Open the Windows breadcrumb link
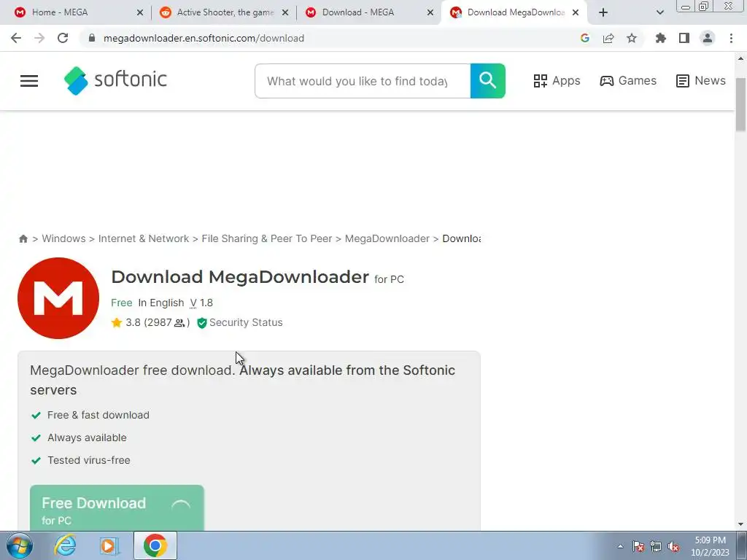Image resolution: width=747 pixels, height=560 pixels. [64, 238]
